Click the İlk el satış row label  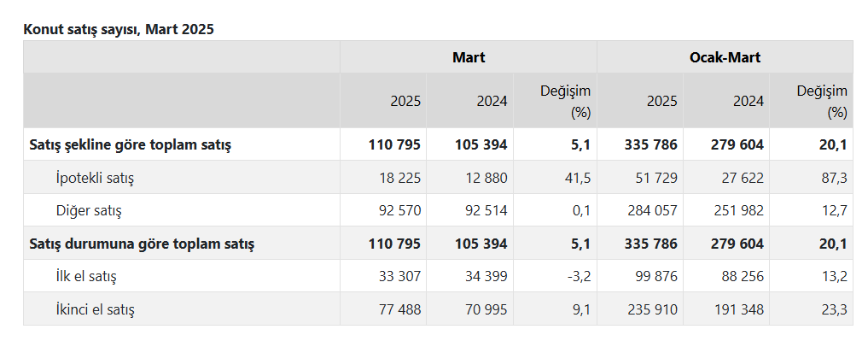click(86, 276)
